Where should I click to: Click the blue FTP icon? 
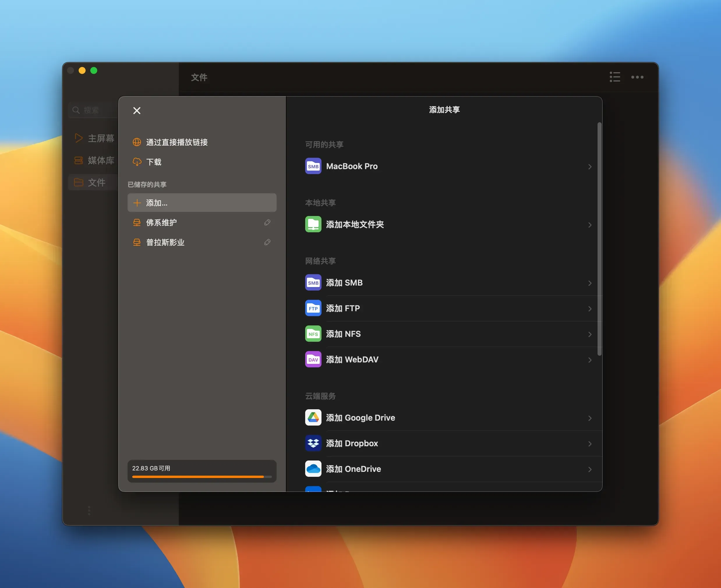click(313, 308)
